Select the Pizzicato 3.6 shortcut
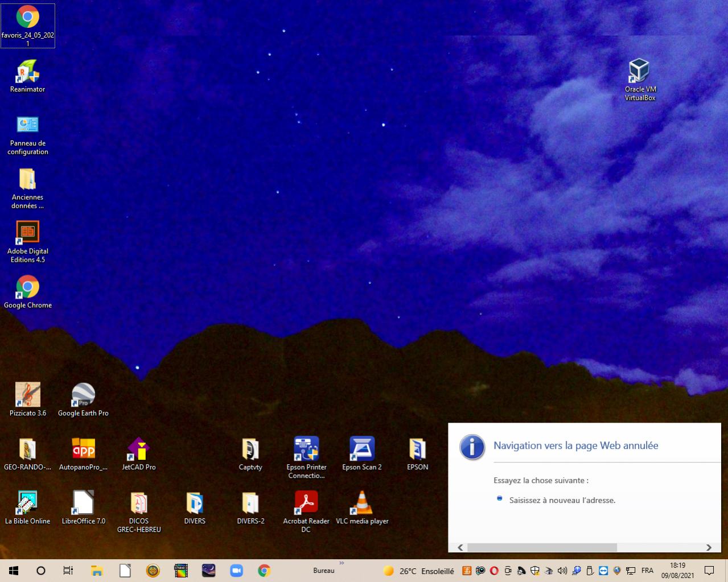The image size is (728, 582). [x=27, y=399]
